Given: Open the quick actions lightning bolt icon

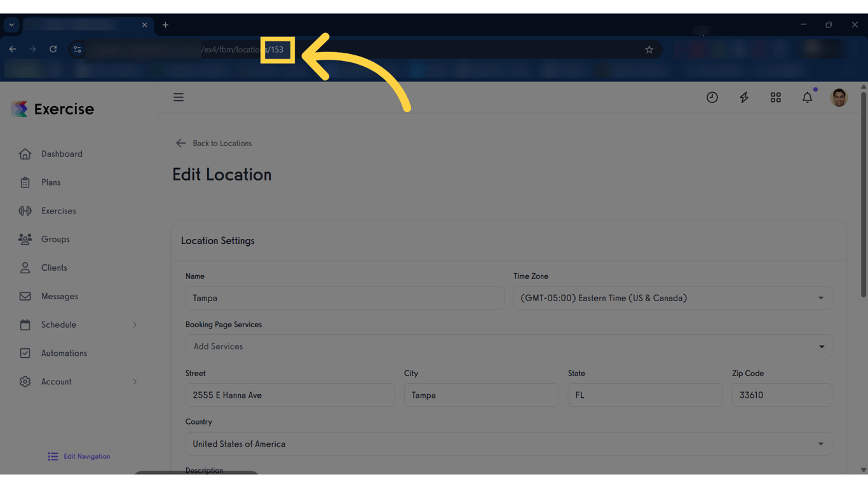Looking at the screenshot, I should click(743, 97).
